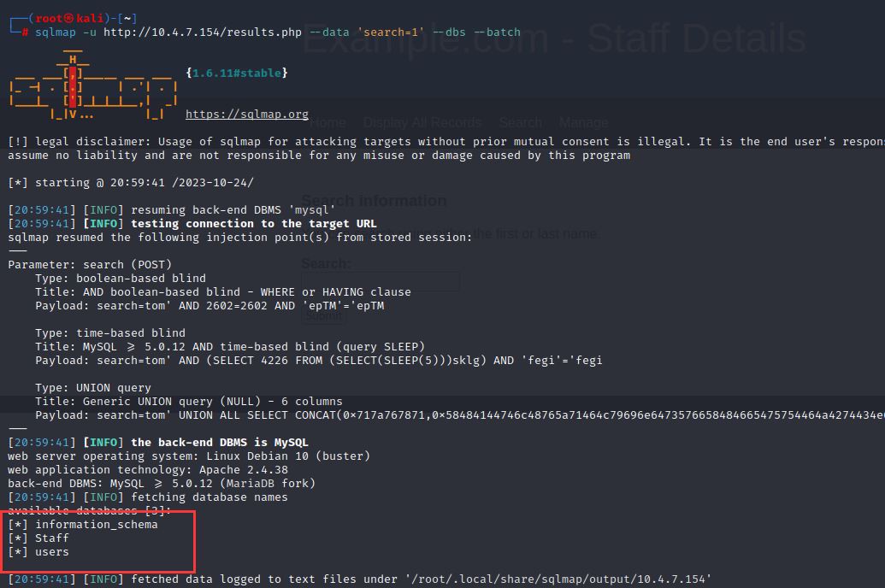Image resolution: width=885 pixels, height=588 pixels.
Task: Click the 'search=1' data argument
Action: (x=391, y=32)
